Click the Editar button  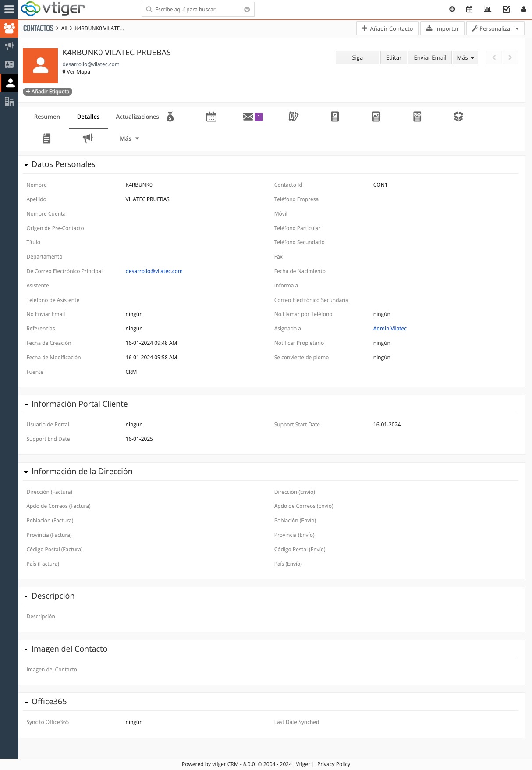(394, 57)
